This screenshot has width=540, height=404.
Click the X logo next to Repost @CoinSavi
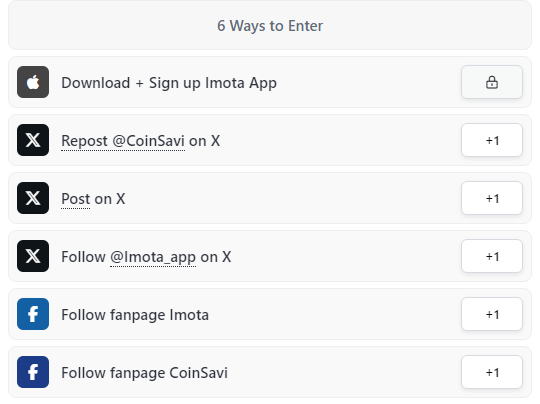[x=33, y=140]
